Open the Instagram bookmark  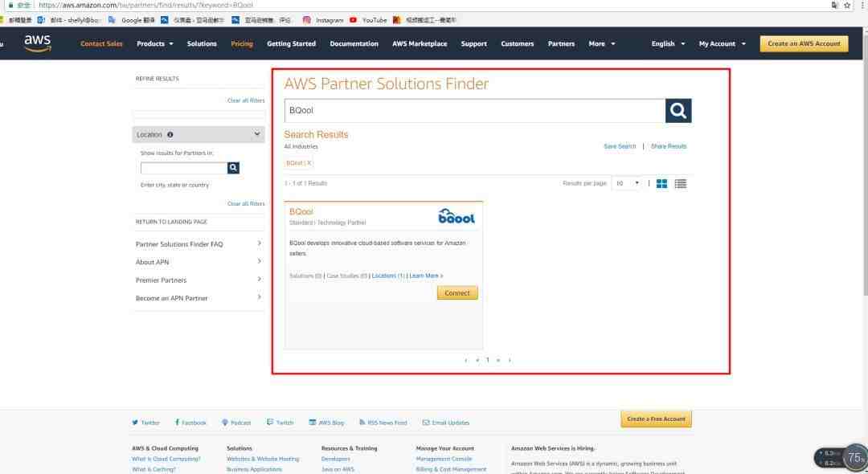click(x=323, y=20)
